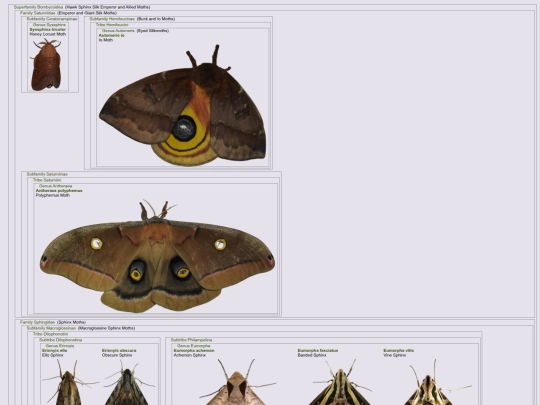Screen dimensions: 540x405
Task: Click the Eumorpha fasciatus species name
Action: coord(318,350)
